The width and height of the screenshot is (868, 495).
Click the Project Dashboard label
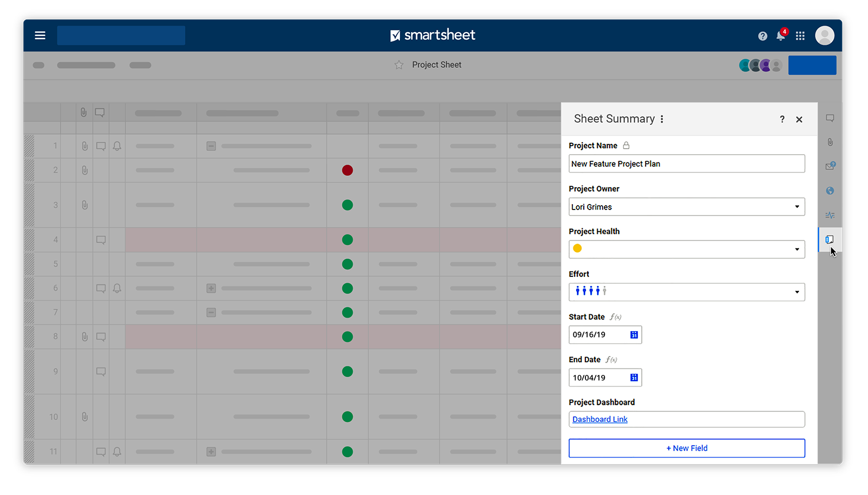pos(602,402)
